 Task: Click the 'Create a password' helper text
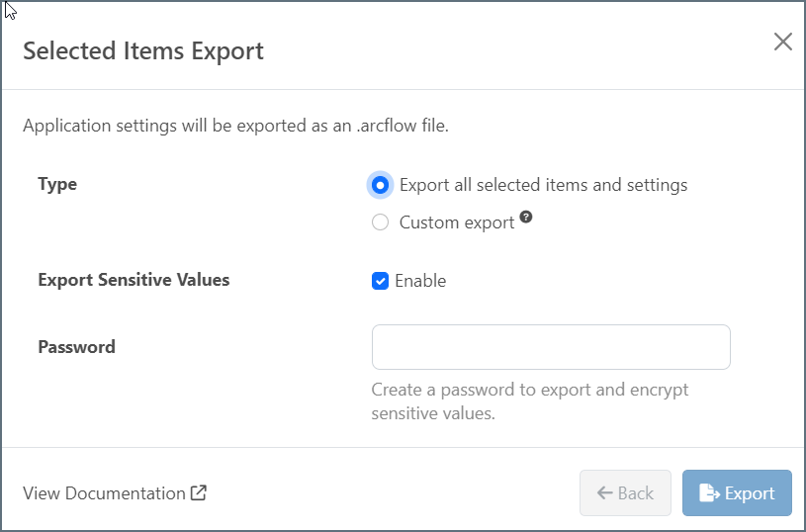coord(529,400)
